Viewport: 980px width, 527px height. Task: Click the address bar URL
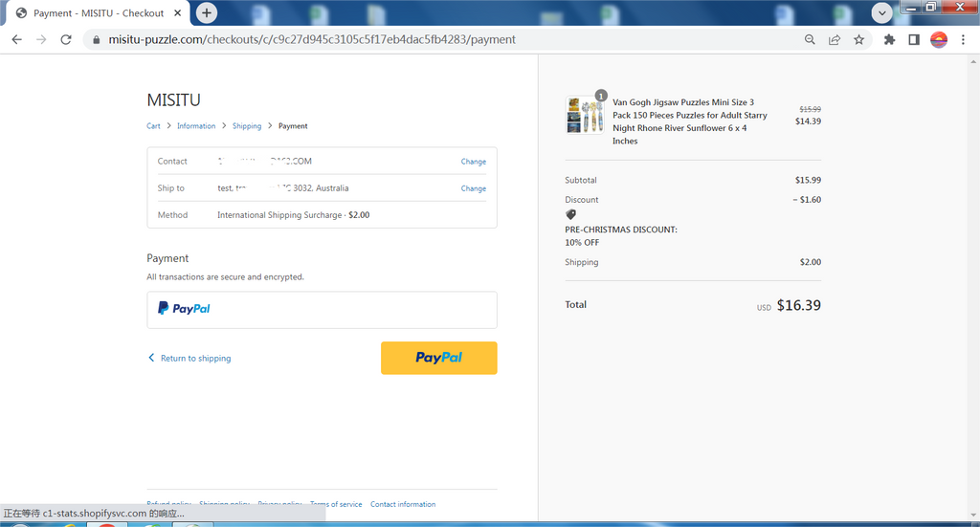tap(312, 39)
